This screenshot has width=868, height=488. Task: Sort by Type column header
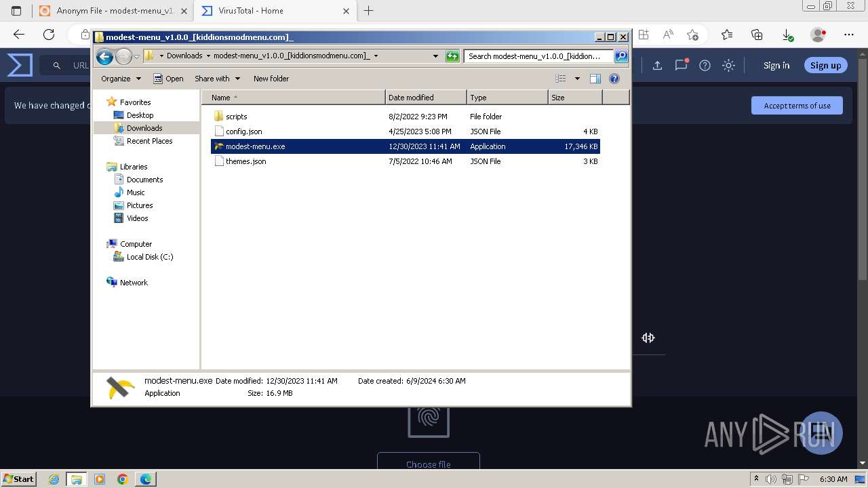tap(507, 98)
